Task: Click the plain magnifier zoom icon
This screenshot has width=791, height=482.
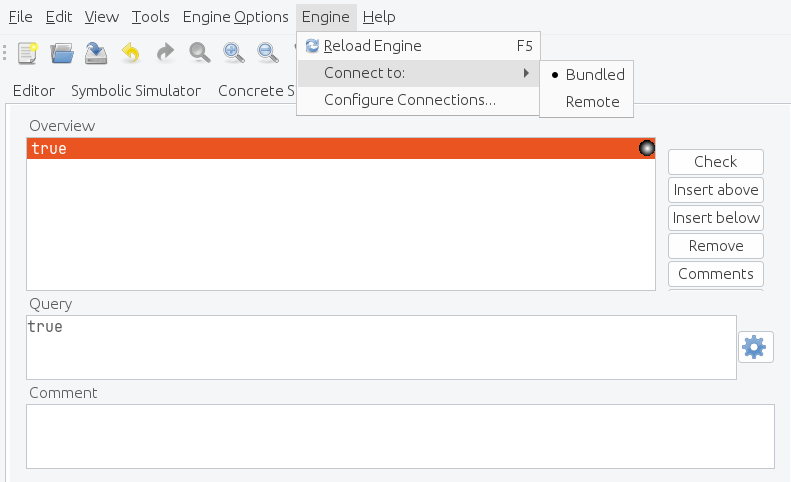Action: pos(200,52)
